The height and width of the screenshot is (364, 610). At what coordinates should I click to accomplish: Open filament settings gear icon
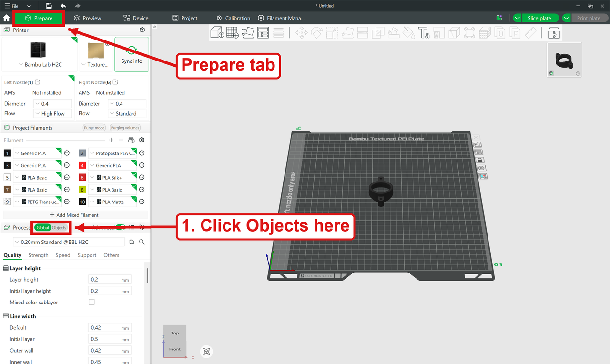tap(142, 140)
